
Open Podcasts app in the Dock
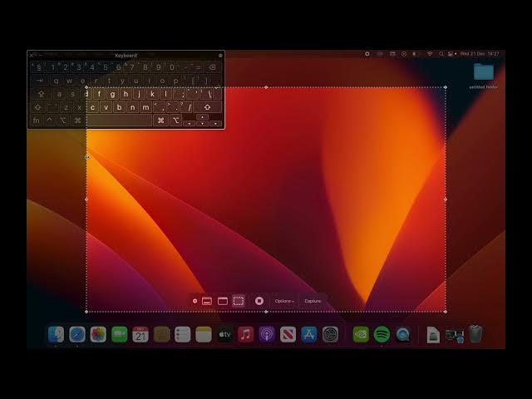point(267,334)
